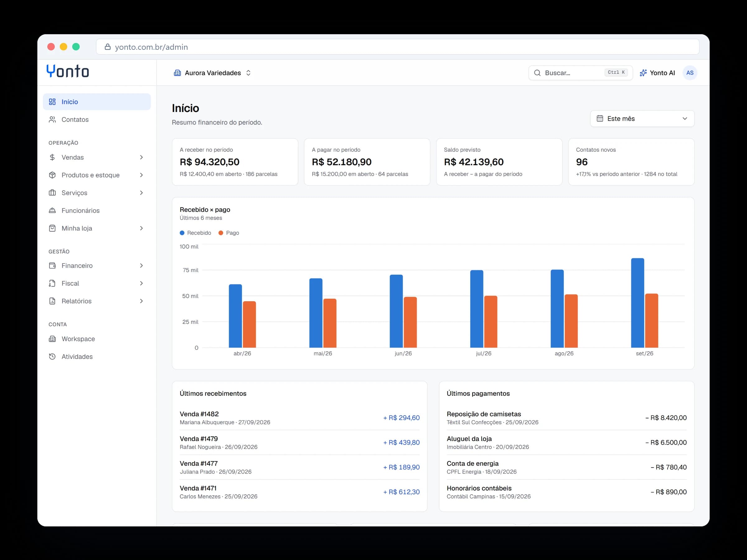Click the Workspace building icon in sidebar
Viewport: 747px width, 560px height.
pyautogui.click(x=52, y=339)
